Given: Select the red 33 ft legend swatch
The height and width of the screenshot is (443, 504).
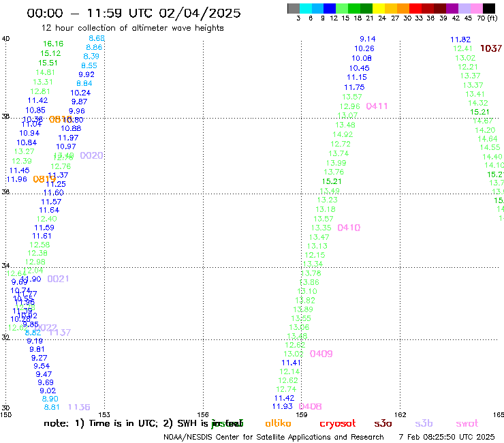Looking at the screenshot, I should tap(415, 8).
